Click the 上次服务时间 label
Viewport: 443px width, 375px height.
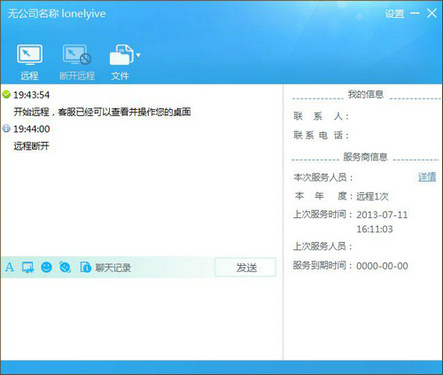coord(323,214)
